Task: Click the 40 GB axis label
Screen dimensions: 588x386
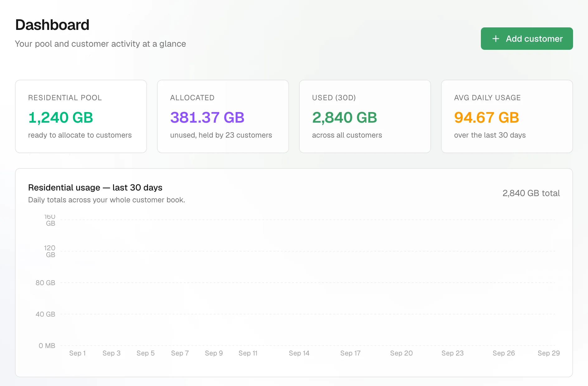Action: click(45, 314)
